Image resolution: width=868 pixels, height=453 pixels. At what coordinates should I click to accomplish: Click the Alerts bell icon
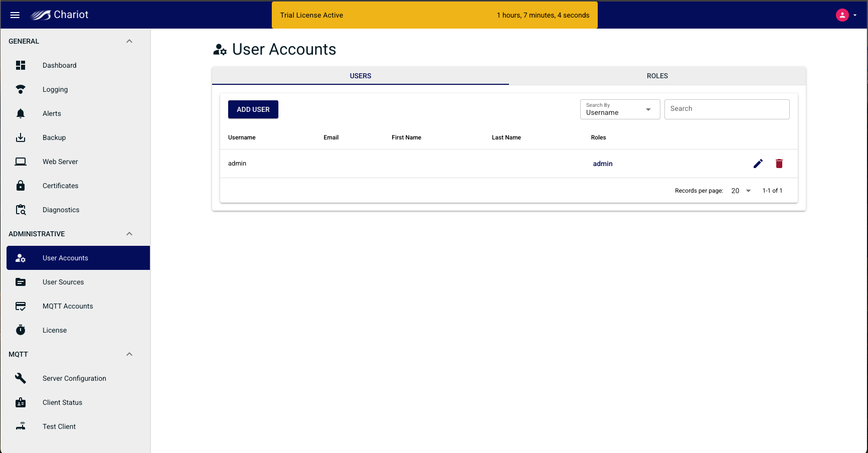21,113
